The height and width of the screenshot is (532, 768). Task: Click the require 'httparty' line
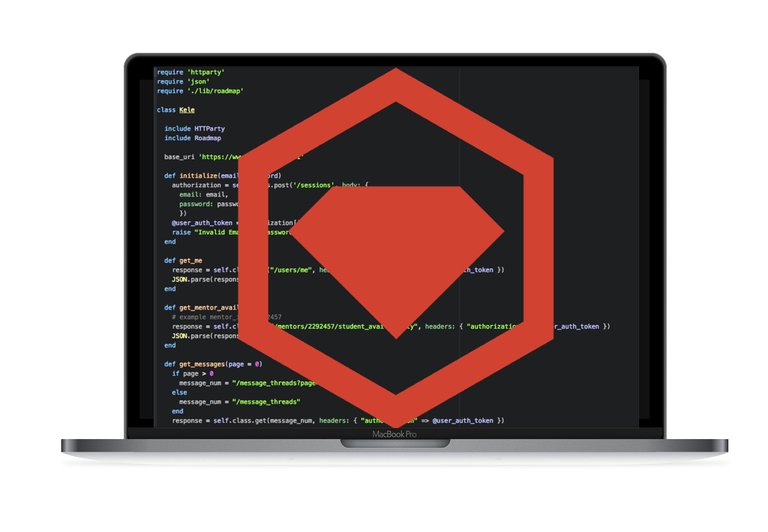(191, 72)
